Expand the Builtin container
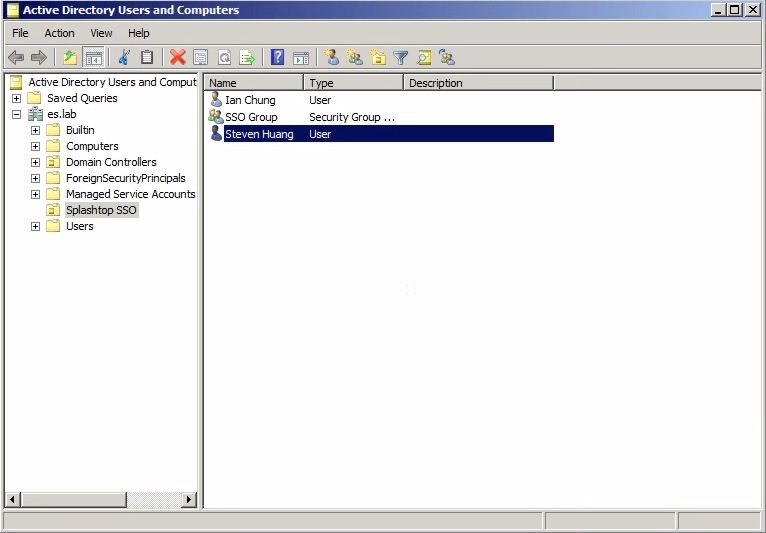The width and height of the screenshot is (766, 533). click(35, 130)
